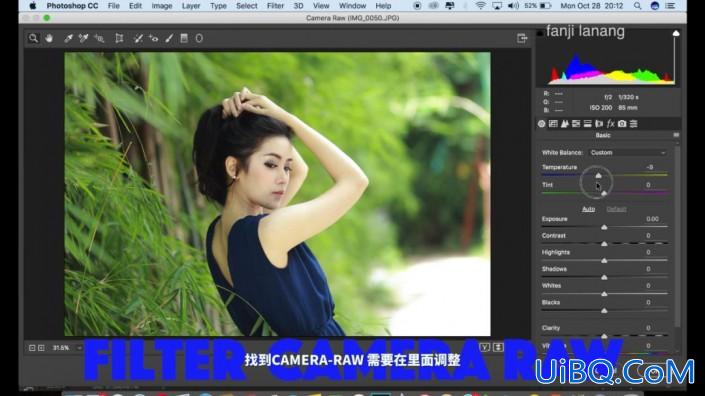Open the File menu

pos(114,6)
